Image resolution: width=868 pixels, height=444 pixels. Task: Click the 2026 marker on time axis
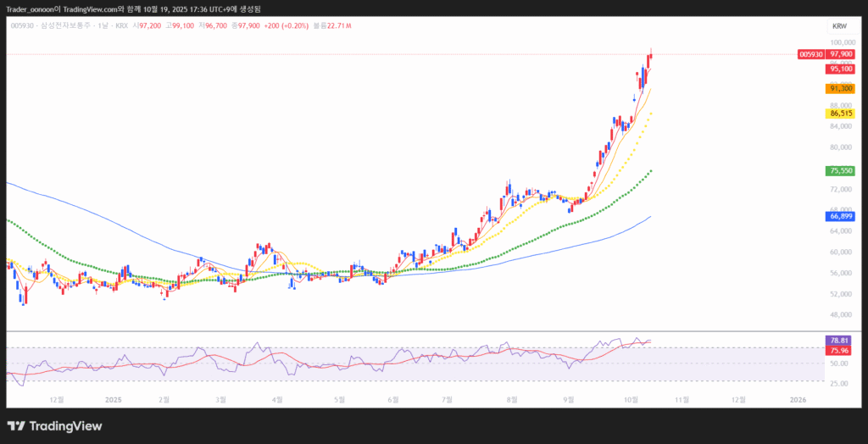(x=797, y=398)
